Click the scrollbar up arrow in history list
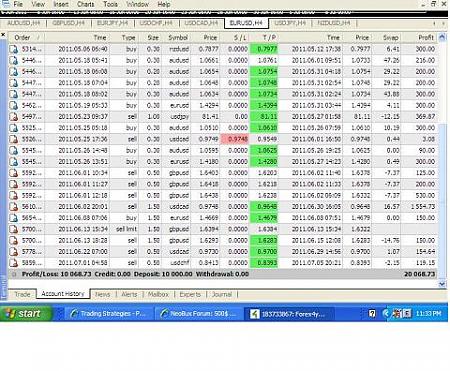Image resolution: width=450 pixels, height=371 pixels. 442,37
